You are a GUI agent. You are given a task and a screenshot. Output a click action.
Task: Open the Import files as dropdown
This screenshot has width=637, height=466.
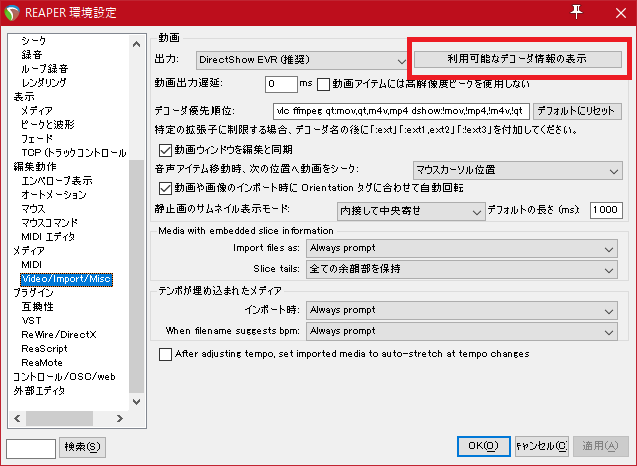click(462, 249)
